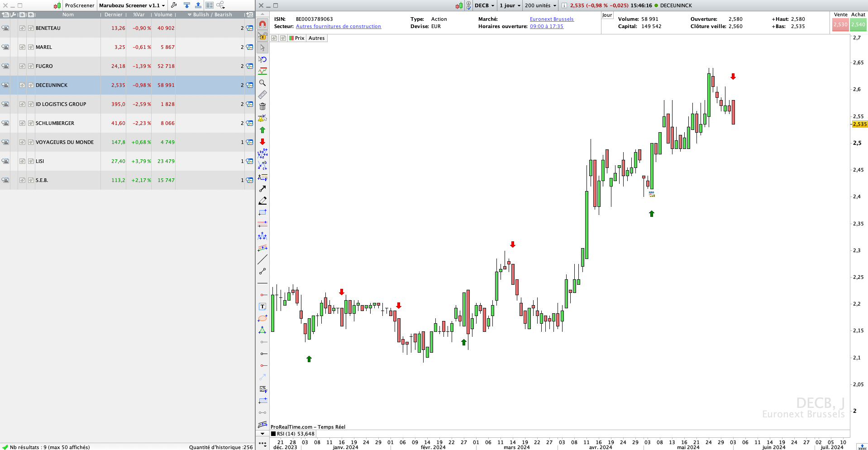Open the chart icon on MAREL row
868x450 pixels.
(x=249, y=47)
